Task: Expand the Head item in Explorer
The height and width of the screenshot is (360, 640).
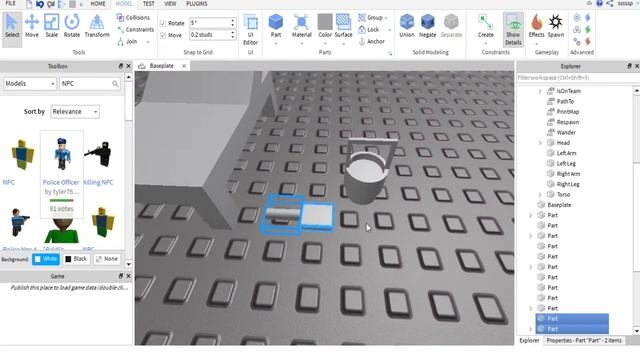Action: [x=540, y=143]
